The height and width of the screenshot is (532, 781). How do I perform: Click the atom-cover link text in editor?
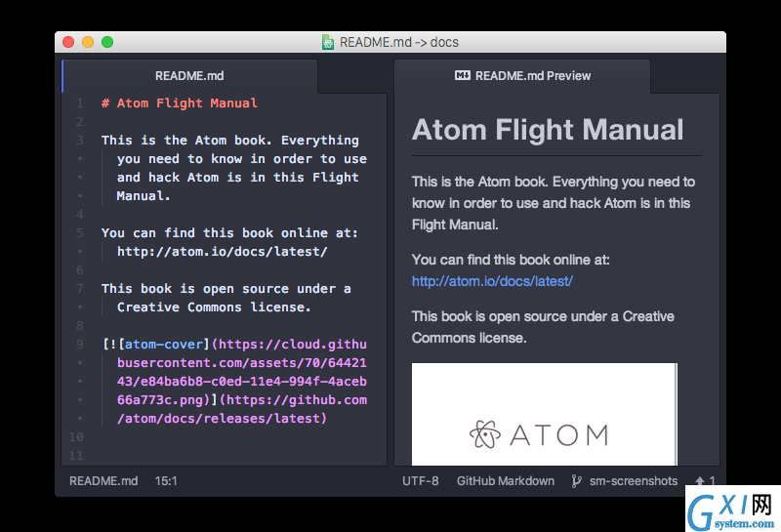point(163,345)
